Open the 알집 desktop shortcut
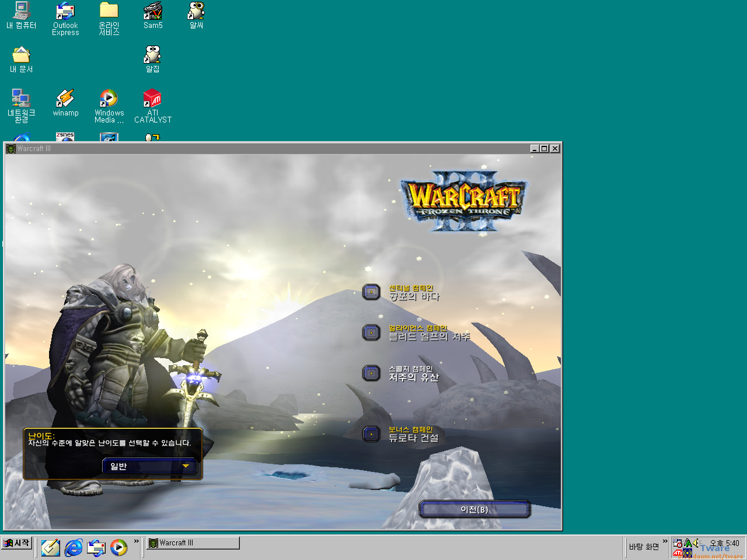 pos(153,60)
